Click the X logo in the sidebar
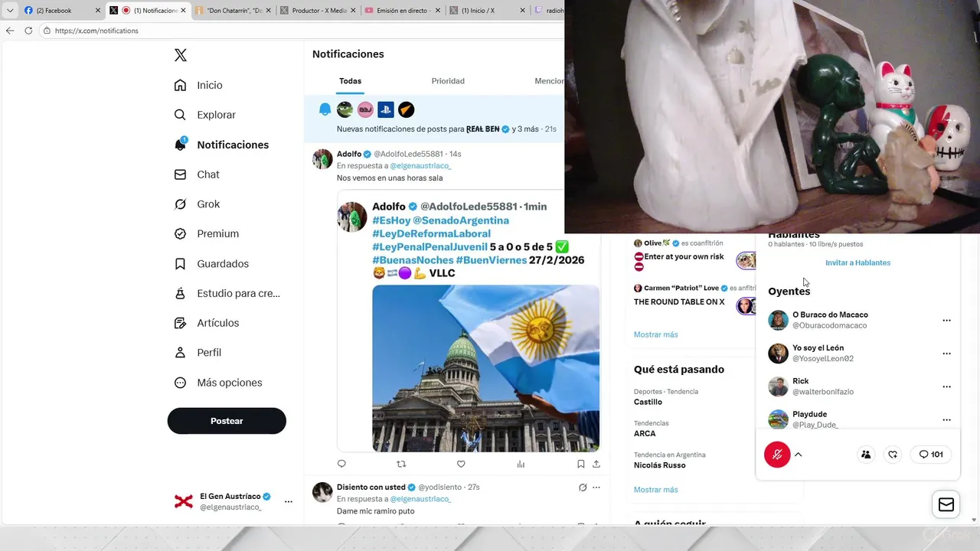This screenshot has height=551, width=980. pos(180,55)
